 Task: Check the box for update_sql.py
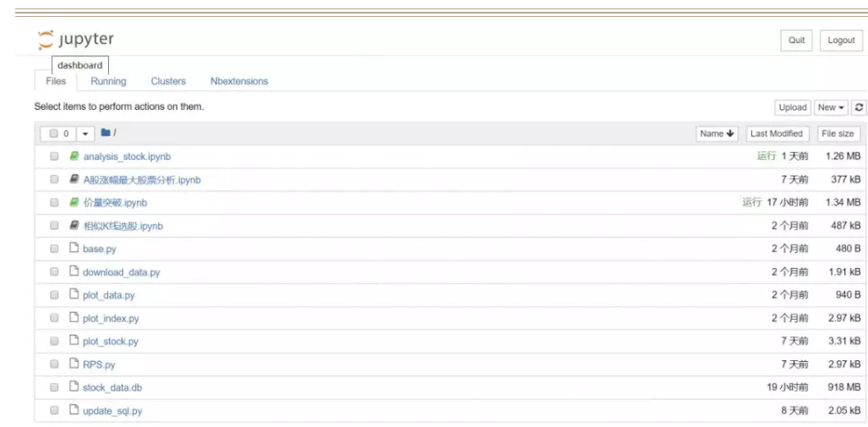pos(54,411)
